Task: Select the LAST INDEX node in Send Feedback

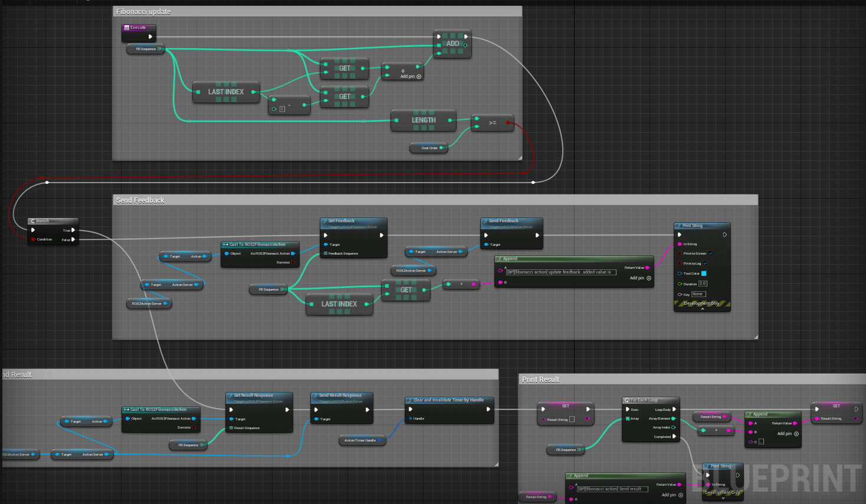Action: pos(339,304)
